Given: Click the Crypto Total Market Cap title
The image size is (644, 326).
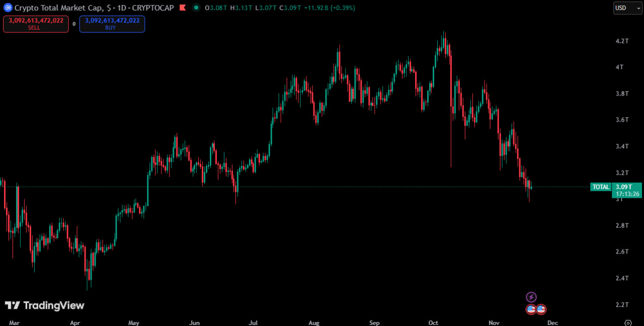Looking at the screenshot, I should point(58,8).
